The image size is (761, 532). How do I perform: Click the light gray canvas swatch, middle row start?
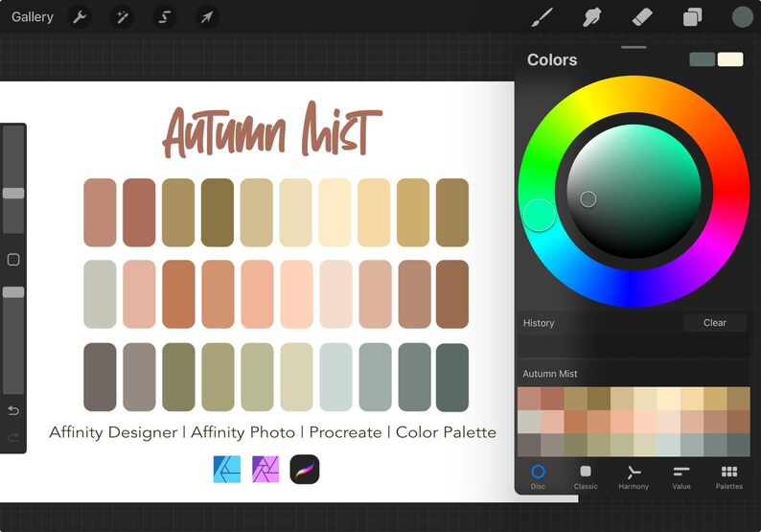100,294
